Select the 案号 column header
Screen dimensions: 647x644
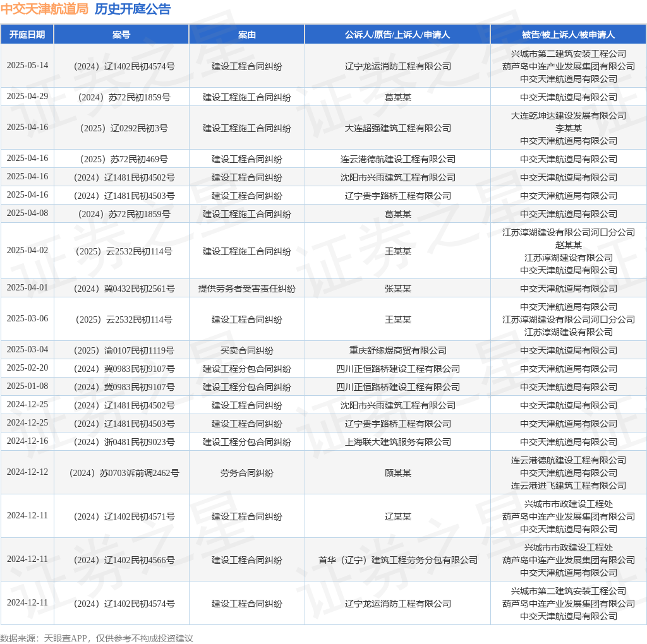[121, 35]
